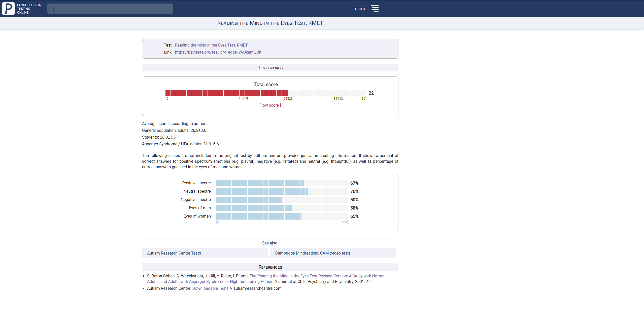Focus the header search field
The height and width of the screenshot is (333, 644).
point(110,9)
